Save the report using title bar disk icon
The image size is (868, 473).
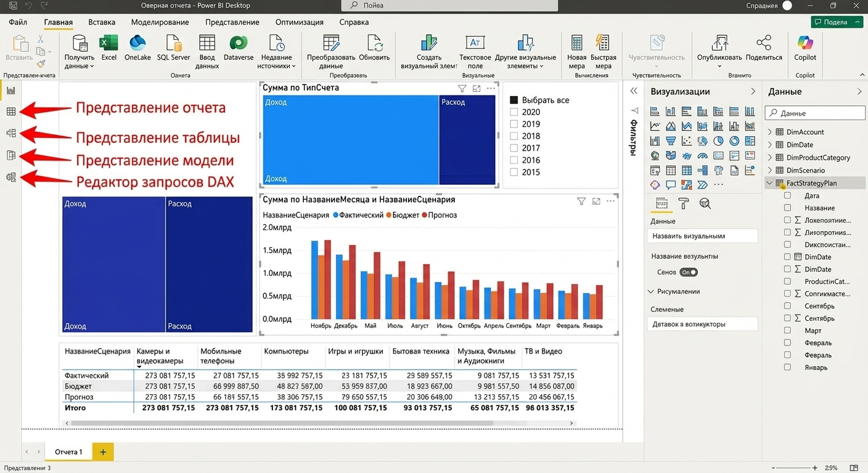[x=13, y=6]
